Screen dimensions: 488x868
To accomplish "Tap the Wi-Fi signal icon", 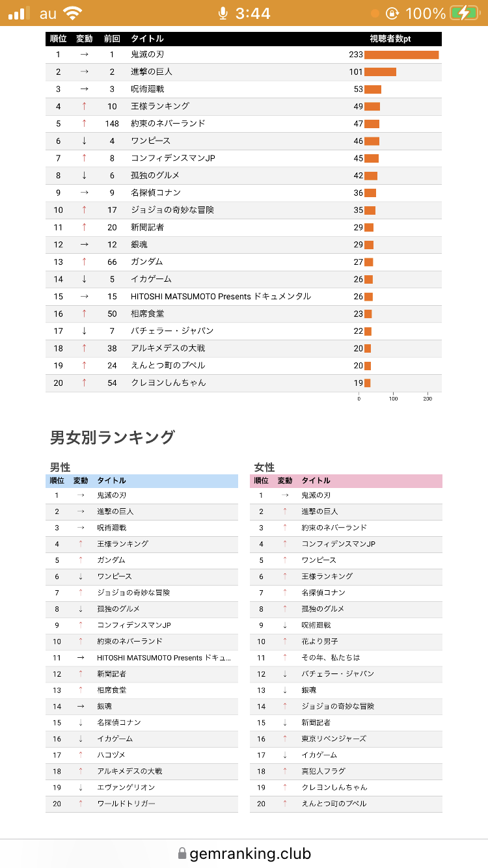I will click(73, 14).
